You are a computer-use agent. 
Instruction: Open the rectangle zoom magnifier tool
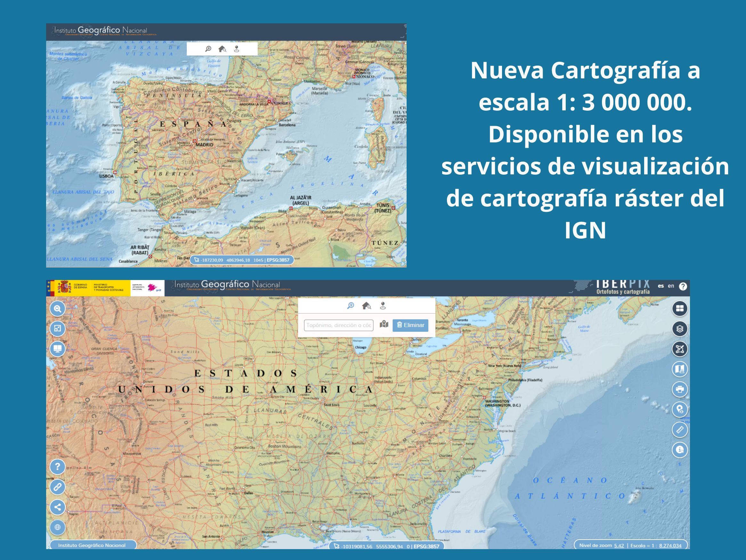pyautogui.click(x=57, y=308)
